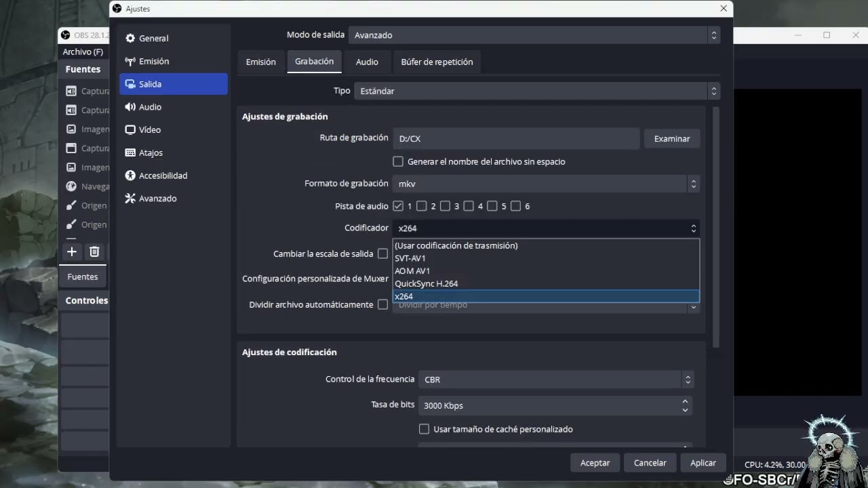Image resolution: width=868 pixels, height=488 pixels.
Task: Click Ruta de grabación path field
Action: 516,138
